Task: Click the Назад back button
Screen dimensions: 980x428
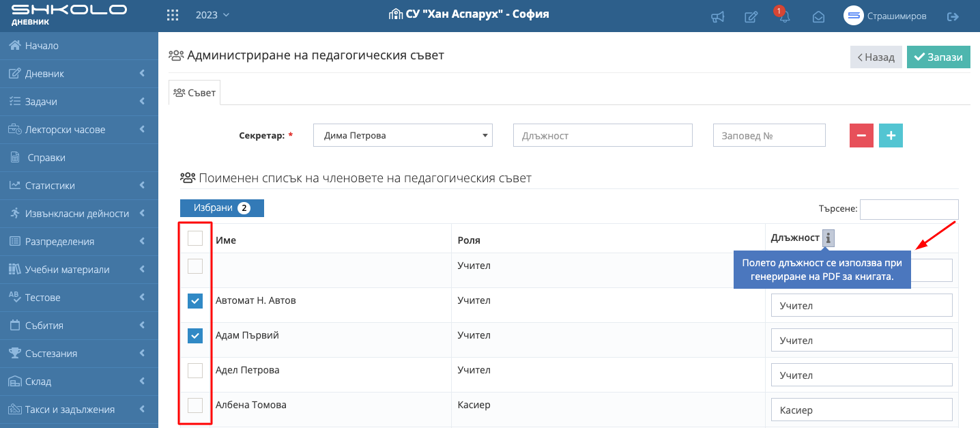Action: (876, 57)
